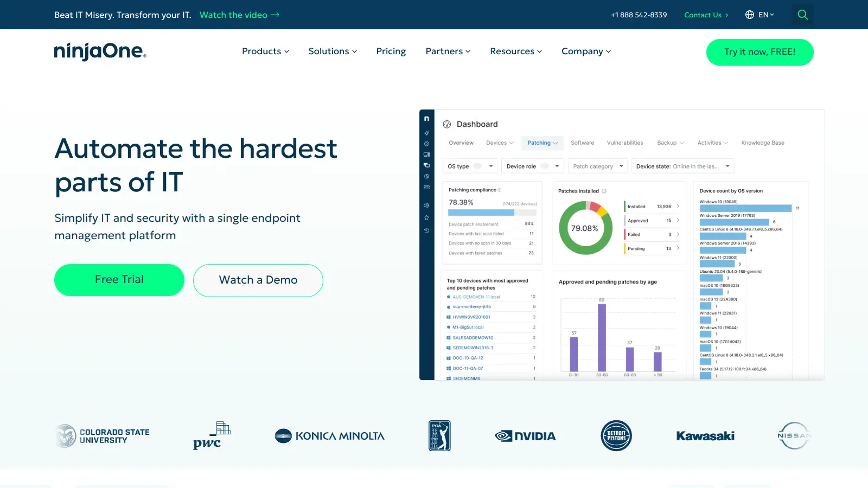Open the EN language selector
The height and width of the screenshot is (488, 868).
[759, 15]
